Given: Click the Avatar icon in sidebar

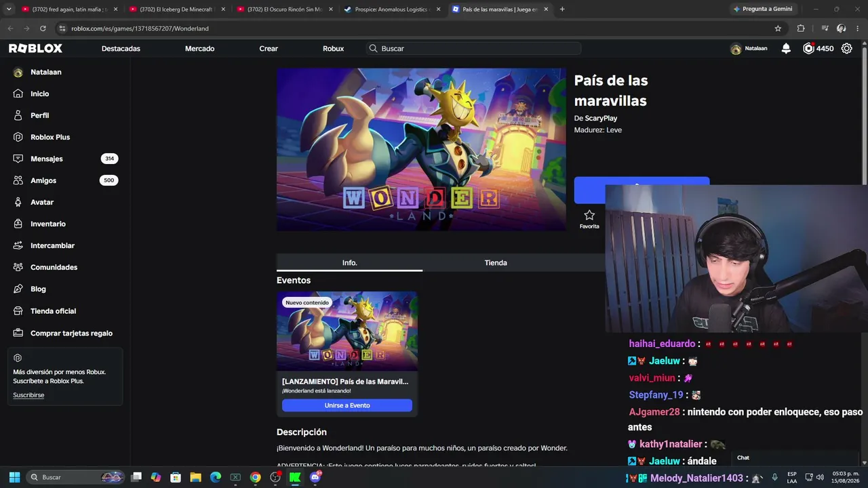Looking at the screenshot, I should [x=18, y=202].
